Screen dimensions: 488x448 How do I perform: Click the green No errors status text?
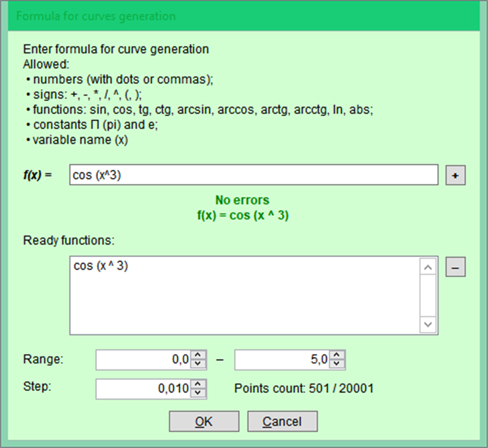[x=241, y=200]
